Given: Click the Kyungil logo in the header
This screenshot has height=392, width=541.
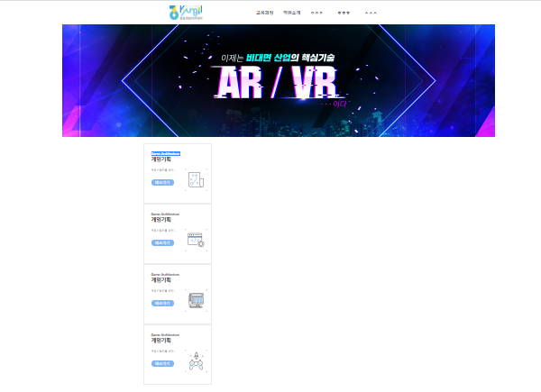Looking at the screenshot, I should tap(186, 13).
